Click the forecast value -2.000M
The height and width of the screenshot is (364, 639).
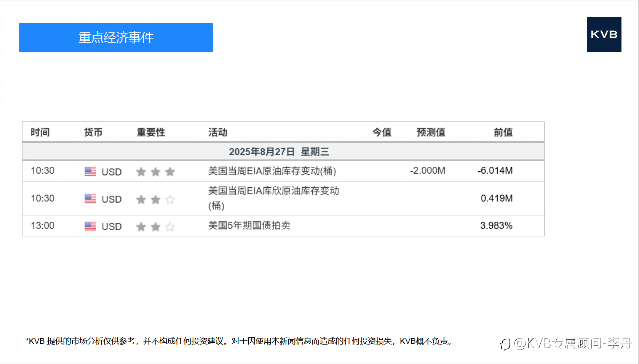point(428,171)
